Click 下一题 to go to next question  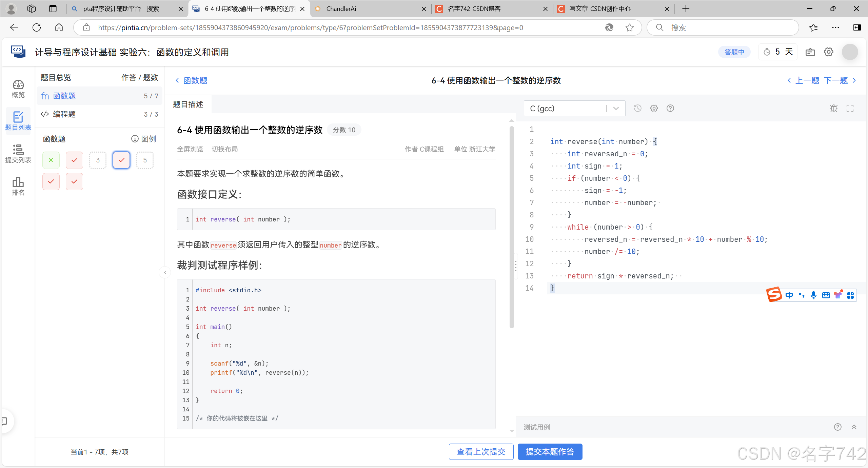[836, 80]
